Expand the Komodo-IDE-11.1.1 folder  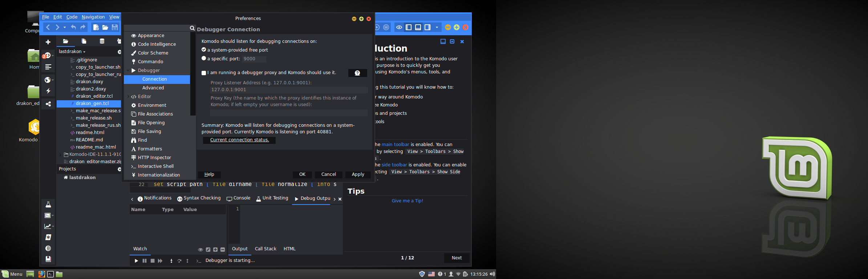60,154
